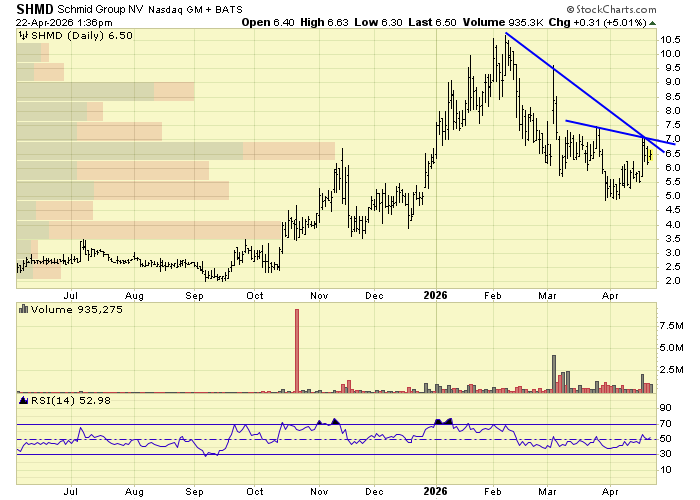Click the Low 6.30 value
Viewport: 700px width, 500px height.
pos(378,22)
